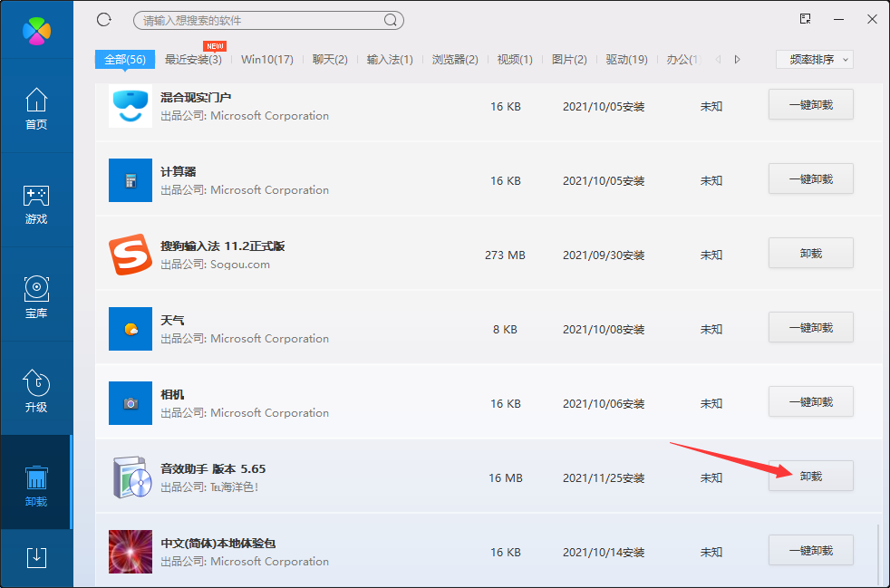
Task: Switch to the 最近安装(3) tab
Action: coord(193,60)
